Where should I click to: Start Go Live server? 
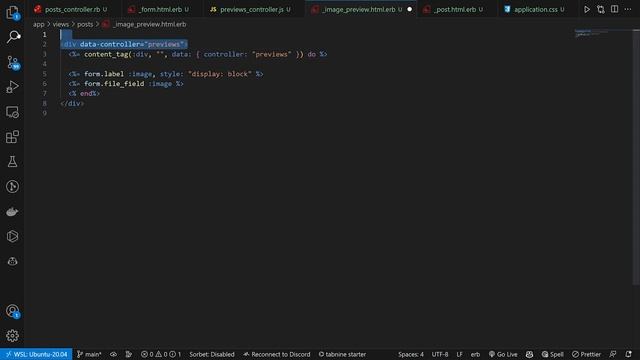click(503, 354)
